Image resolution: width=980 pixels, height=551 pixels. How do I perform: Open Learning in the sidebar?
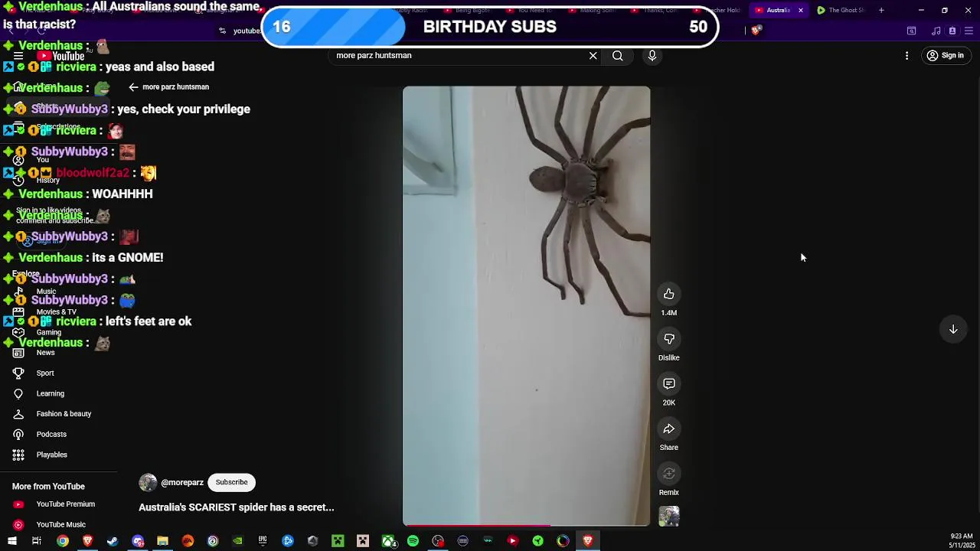click(51, 393)
